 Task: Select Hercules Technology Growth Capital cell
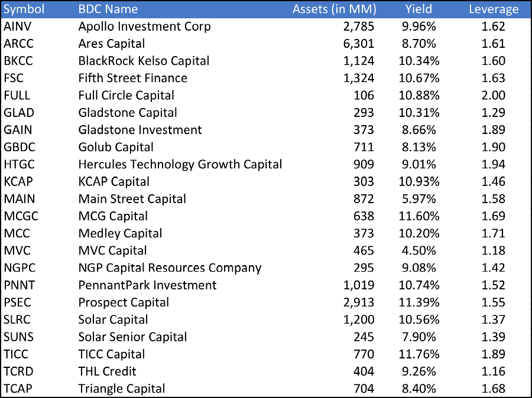click(180, 164)
